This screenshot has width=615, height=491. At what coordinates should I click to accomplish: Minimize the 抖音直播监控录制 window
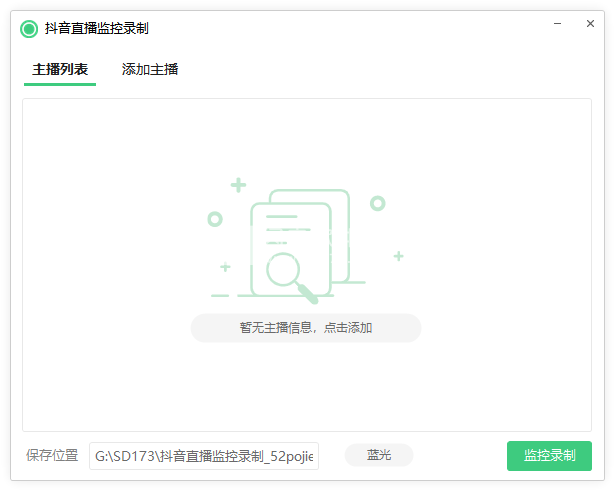coord(557,24)
